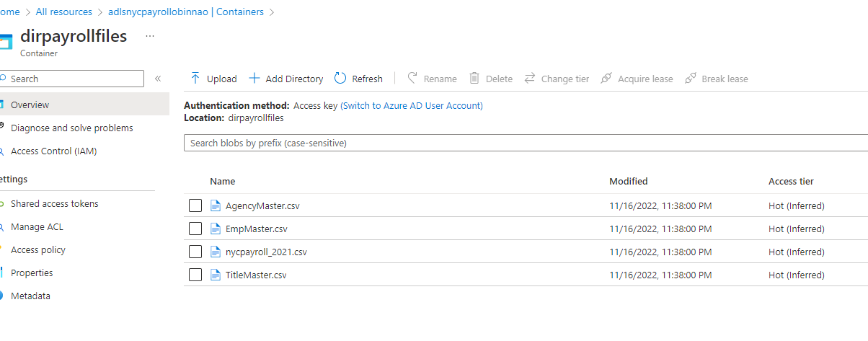This screenshot has width=868, height=341.
Task: Go to Shared access tokens
Action: pos(54,204)
